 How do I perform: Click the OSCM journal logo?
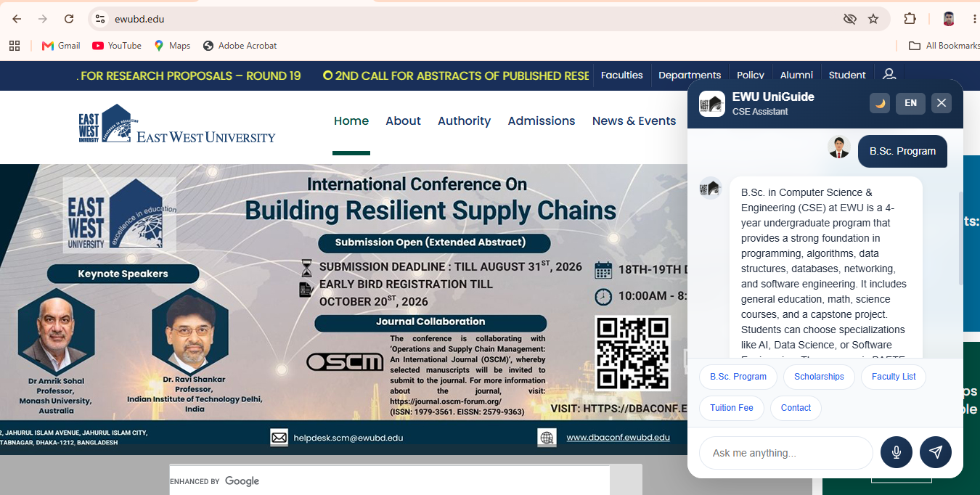[x=345, y=361]
